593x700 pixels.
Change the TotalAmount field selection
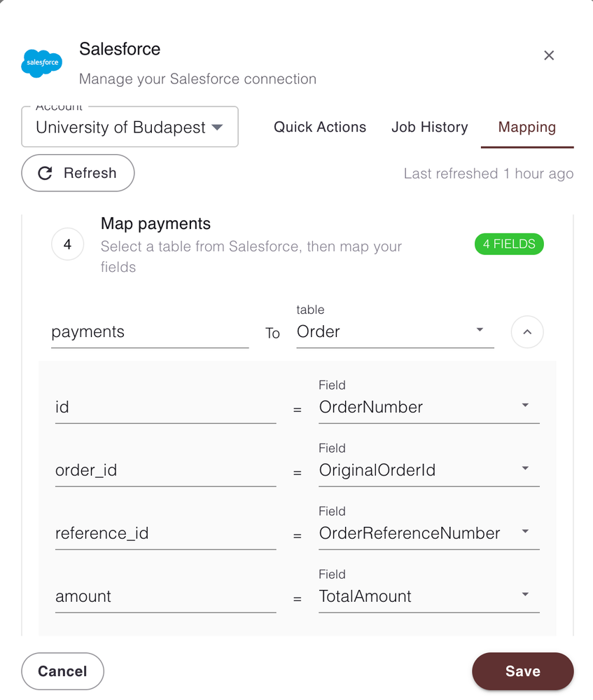[x=428, y=596]
